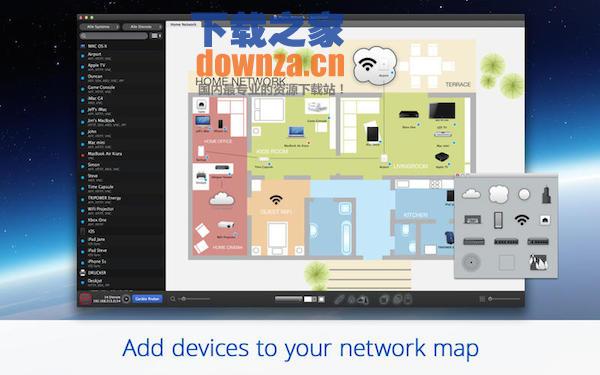600x375 pixels.
Task: Select the WiFi symbol icon in palette
Action: [522, 220]
